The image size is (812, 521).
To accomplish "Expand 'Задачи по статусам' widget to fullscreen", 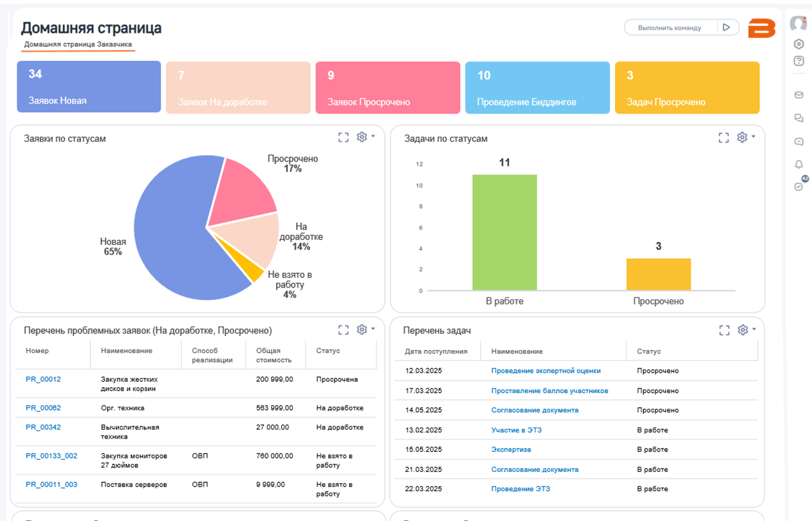I will pyautogui.click(x=724, y=137).
